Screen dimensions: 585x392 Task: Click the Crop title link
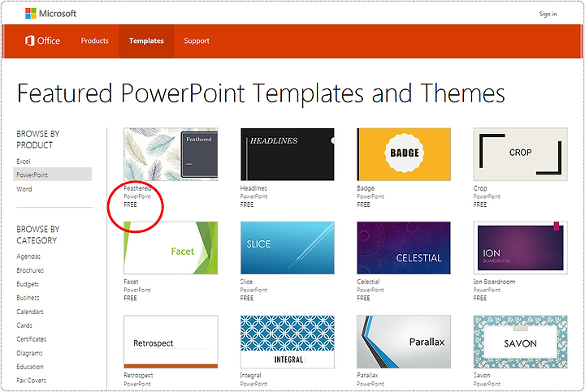tap(480, 188)
